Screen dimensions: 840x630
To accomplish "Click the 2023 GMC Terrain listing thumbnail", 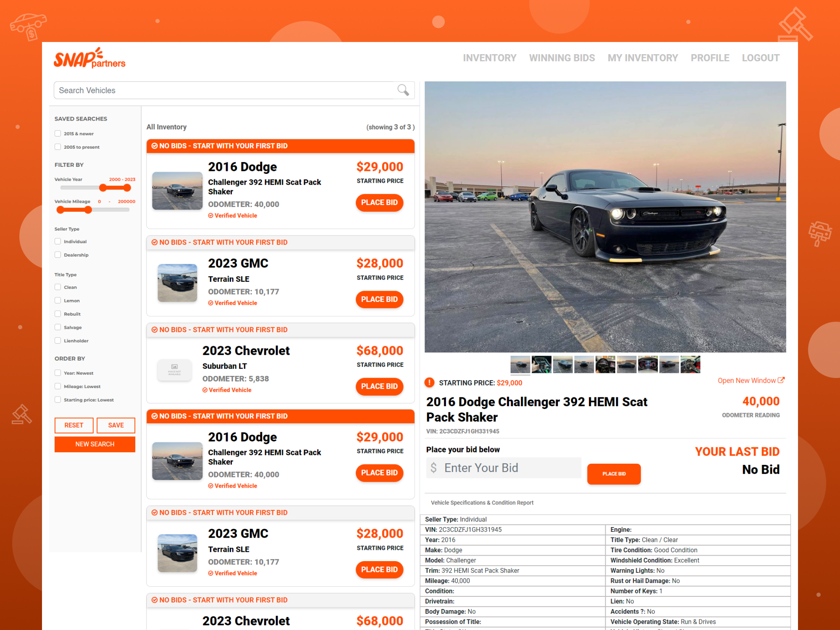I will (x=177, y=283).
